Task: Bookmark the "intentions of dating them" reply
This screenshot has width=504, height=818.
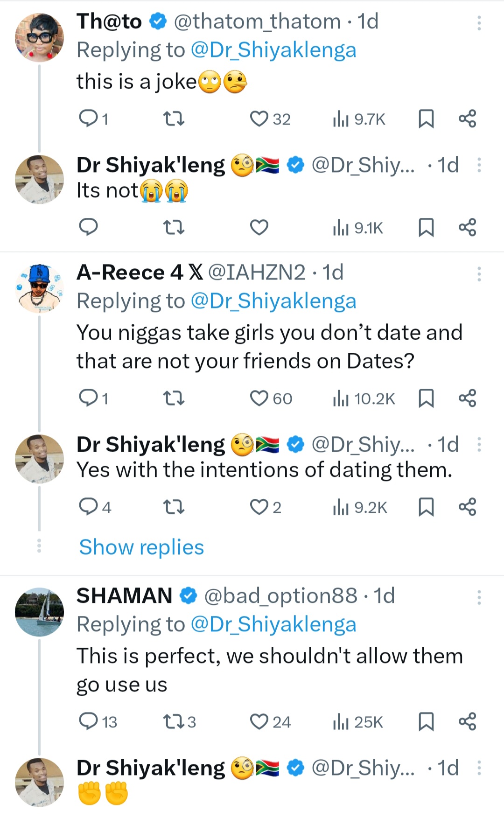Action: pyautogui.click(x=426, y=507)
